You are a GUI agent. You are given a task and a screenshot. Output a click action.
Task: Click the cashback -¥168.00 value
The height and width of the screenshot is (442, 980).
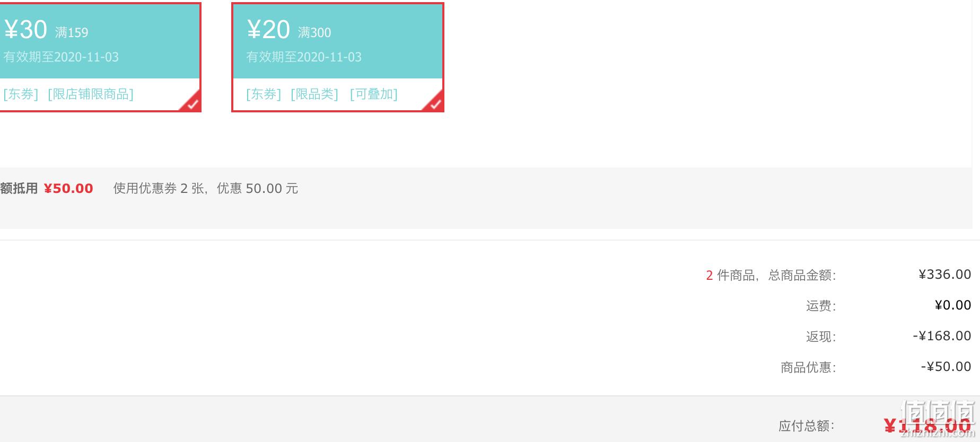tap(942, 336)
